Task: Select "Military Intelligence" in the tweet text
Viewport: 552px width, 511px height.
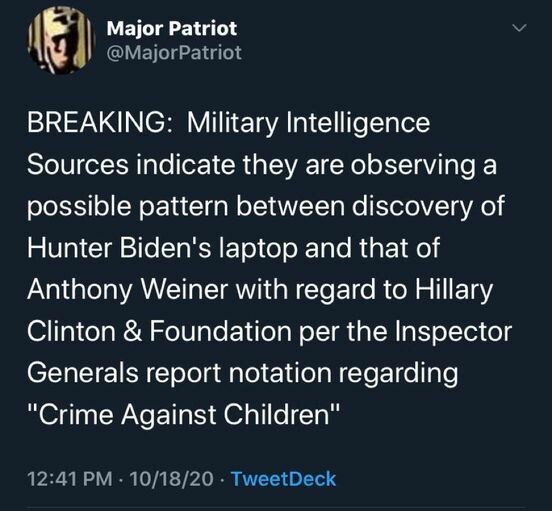Action: point(308,124)
